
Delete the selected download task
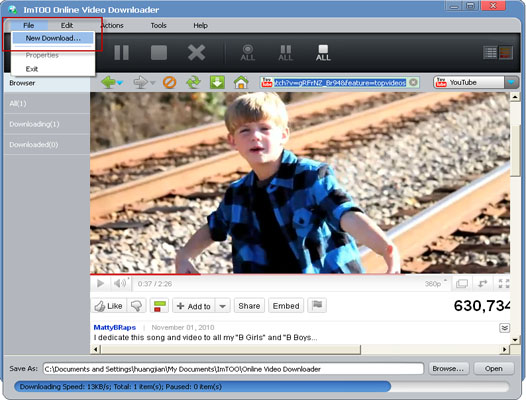click(196, 53)
